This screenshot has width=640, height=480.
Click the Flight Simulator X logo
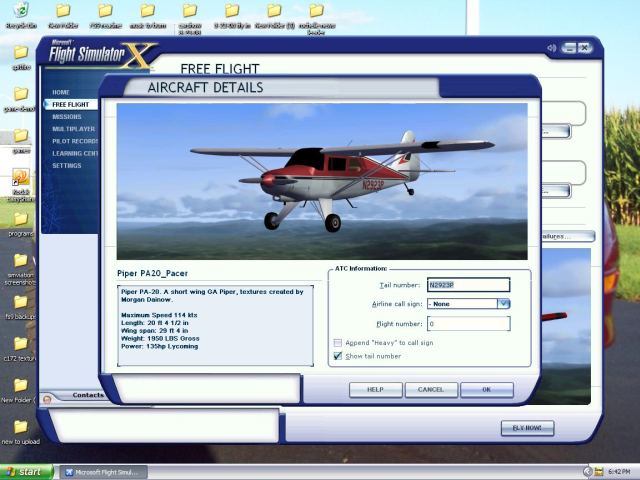click(103, 54)
